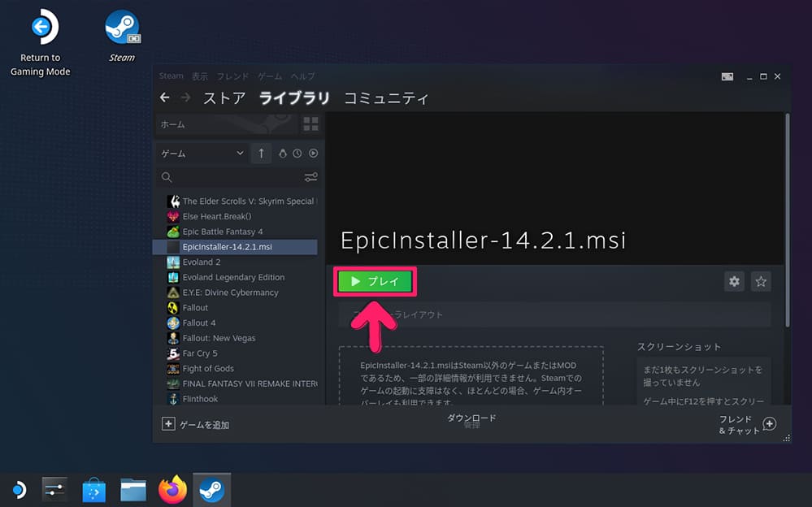The height and width of the screenshot is (507, 812).
Task: Add EpicInstaller to favorites with star icon
Action: click(761, 281)
